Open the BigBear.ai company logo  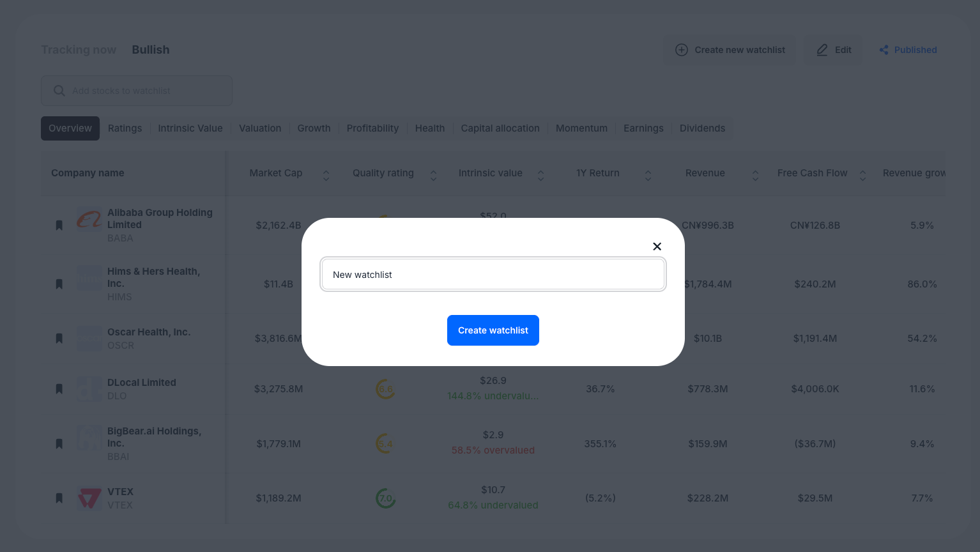coord(89,438)
